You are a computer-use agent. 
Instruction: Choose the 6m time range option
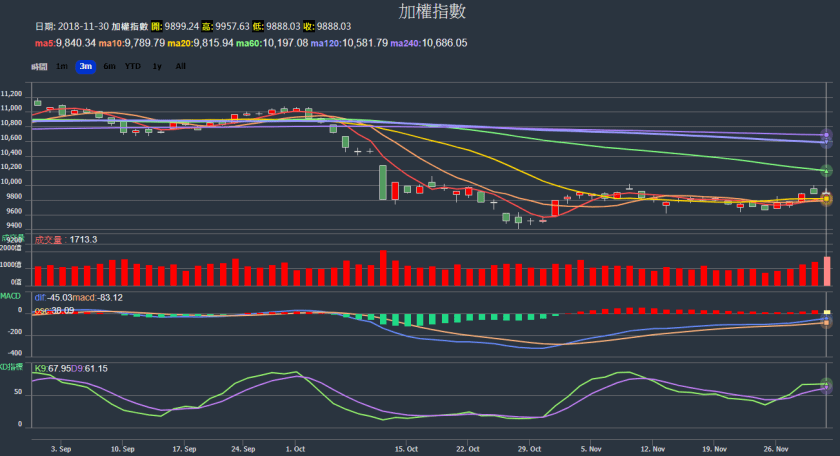pyautogui.click(x=109, y=66)
